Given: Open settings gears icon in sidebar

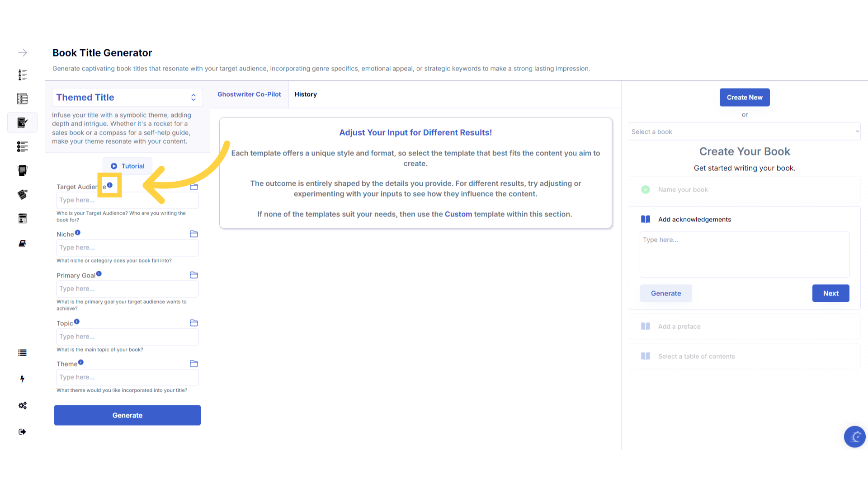Looking at the screenshot, I should point(23,406).
